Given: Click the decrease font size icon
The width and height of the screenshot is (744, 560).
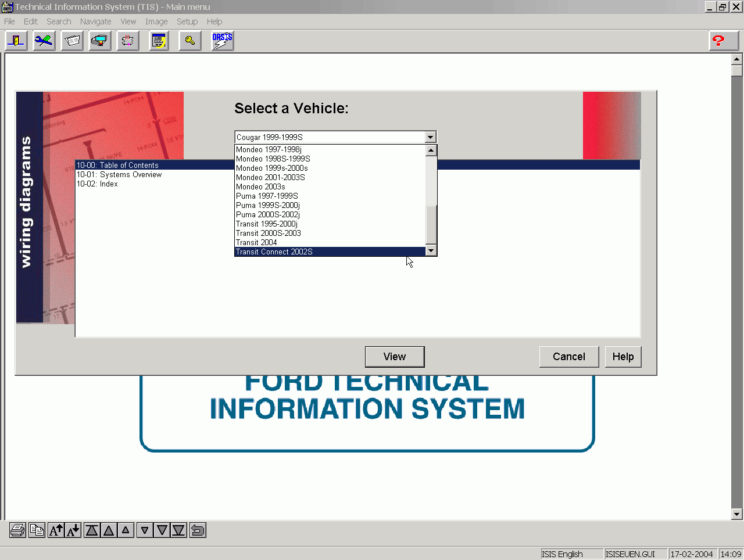Looking at the screenshot, I should pyautogui.click(x=72, y=530).
